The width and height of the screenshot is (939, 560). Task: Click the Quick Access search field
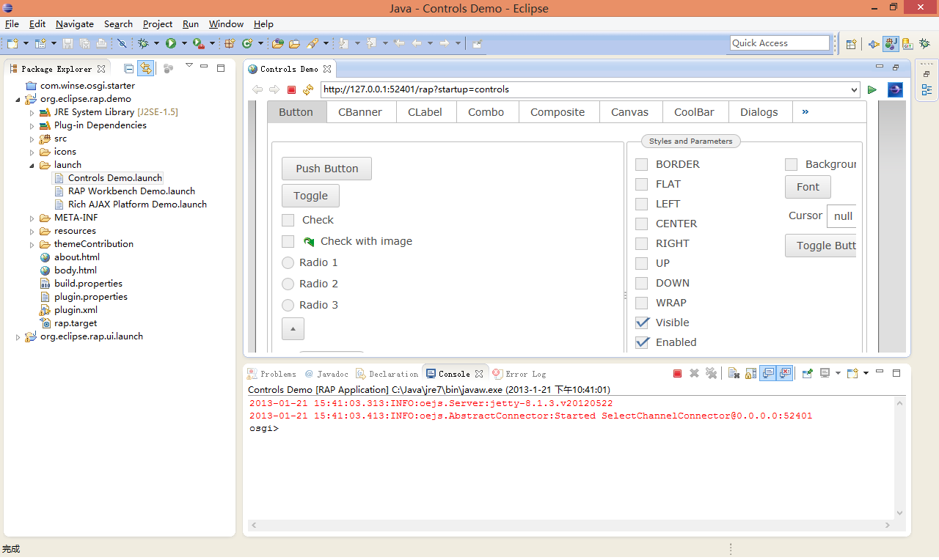tap(779, 43)
